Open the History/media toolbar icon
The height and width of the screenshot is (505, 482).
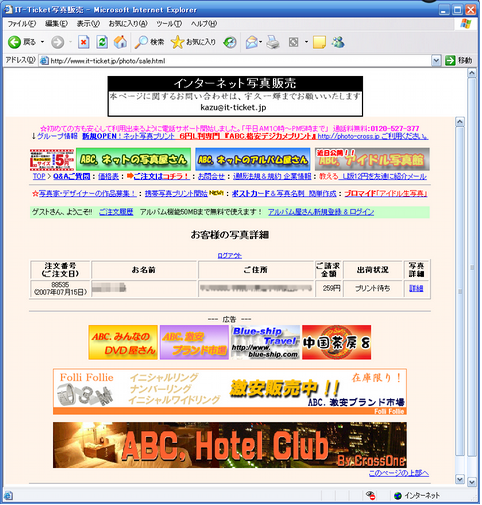coord(230,42)
